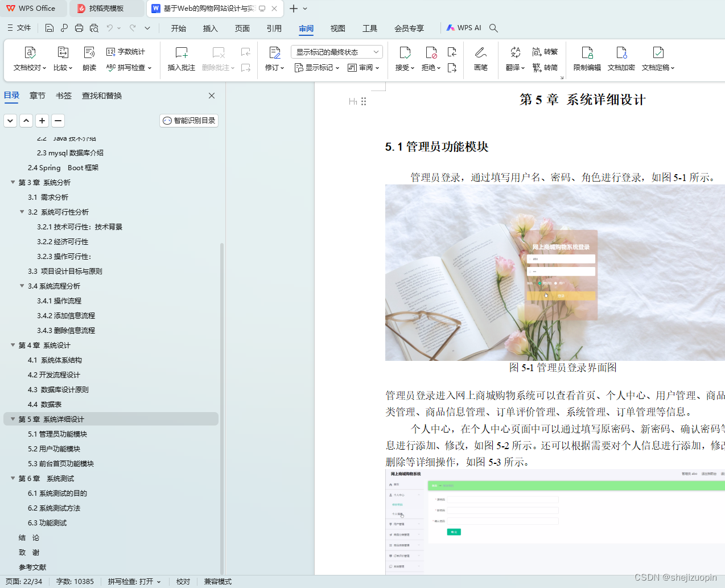This screenshot has width=725, height=588.
Task: Click the down-arrow button in outline panel
Action: pos(10,121)
